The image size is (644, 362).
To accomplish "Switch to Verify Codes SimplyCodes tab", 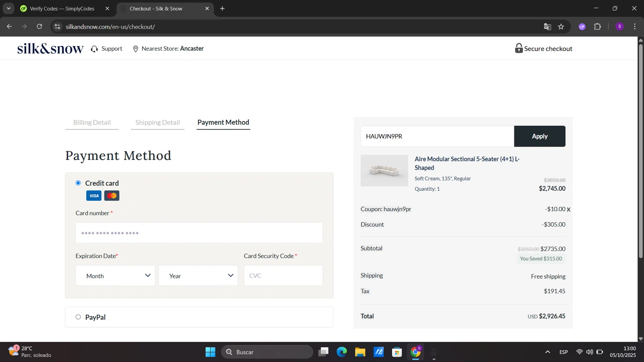I will (x=62, y=9).
